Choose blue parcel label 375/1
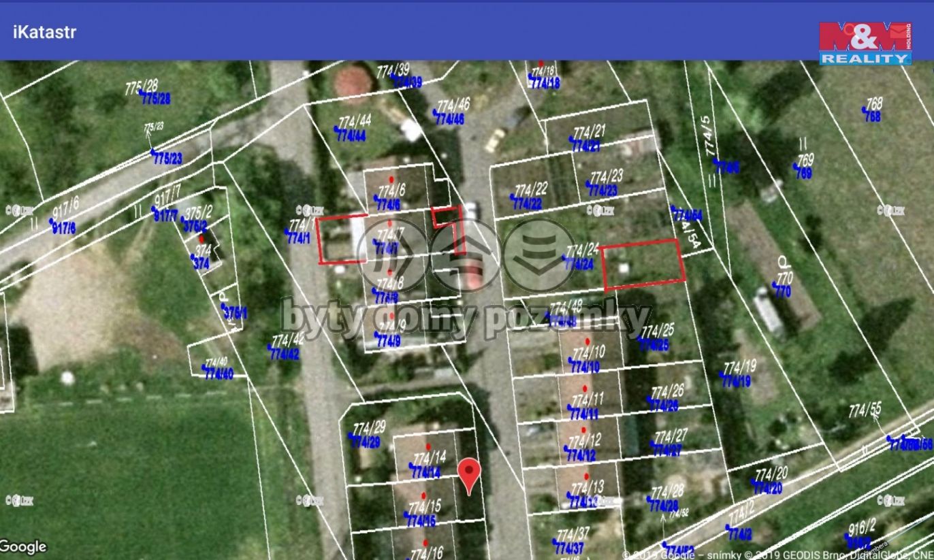This screenshot has height=560, width=934. coord(235,314)
